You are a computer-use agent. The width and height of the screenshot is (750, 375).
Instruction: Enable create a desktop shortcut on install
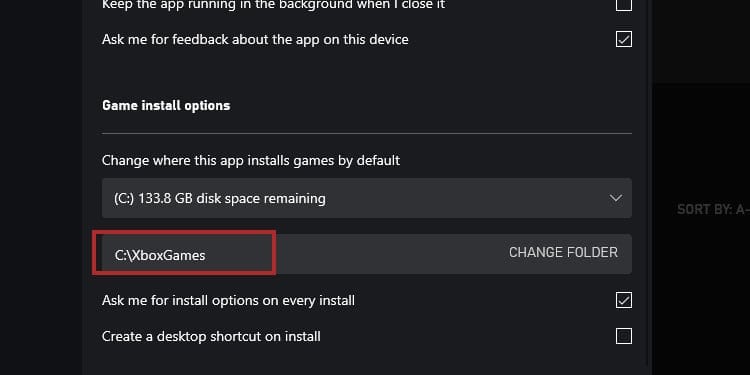pos(624,336)
